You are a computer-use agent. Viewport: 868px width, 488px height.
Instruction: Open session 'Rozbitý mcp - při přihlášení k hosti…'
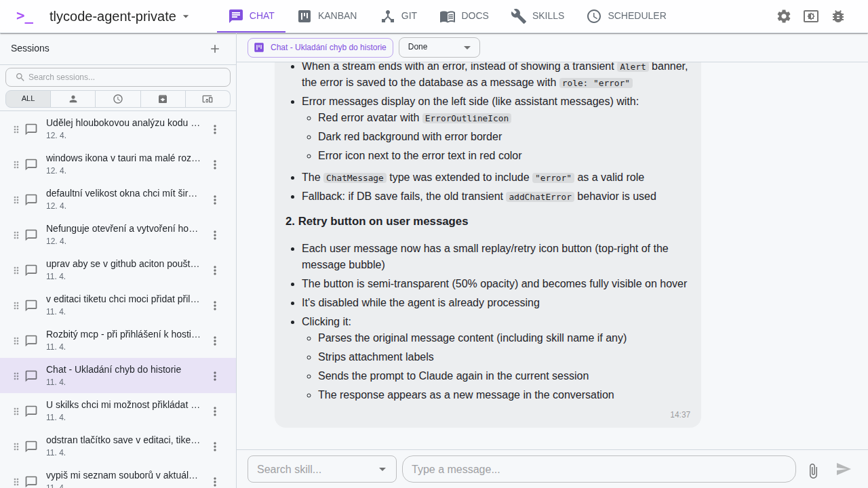pyautogui.click(x=118, y=340)
